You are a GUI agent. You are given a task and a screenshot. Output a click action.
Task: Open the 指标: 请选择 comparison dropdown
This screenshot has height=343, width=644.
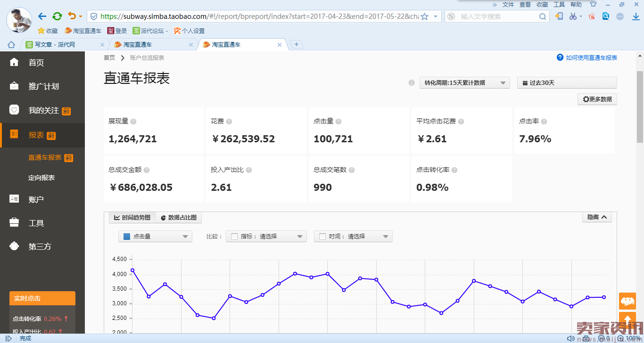point(266,237)
